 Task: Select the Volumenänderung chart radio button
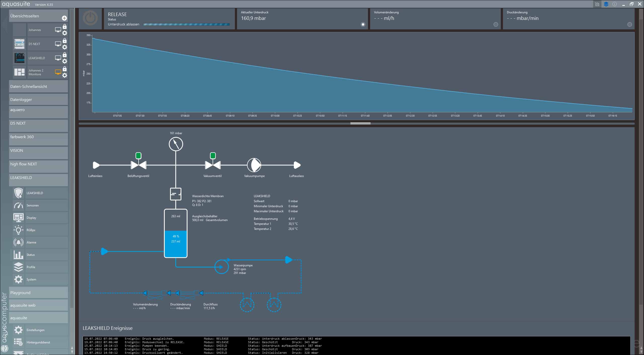click(496, 24)
